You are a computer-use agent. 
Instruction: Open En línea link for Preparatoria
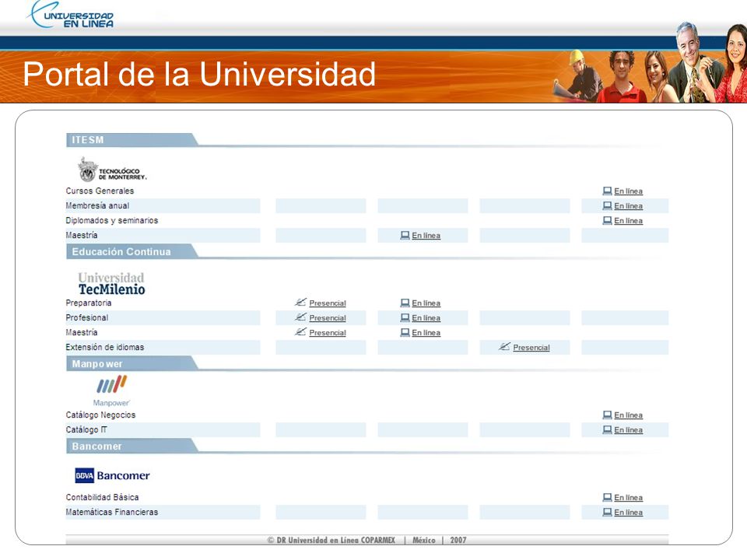click(426, 303)
